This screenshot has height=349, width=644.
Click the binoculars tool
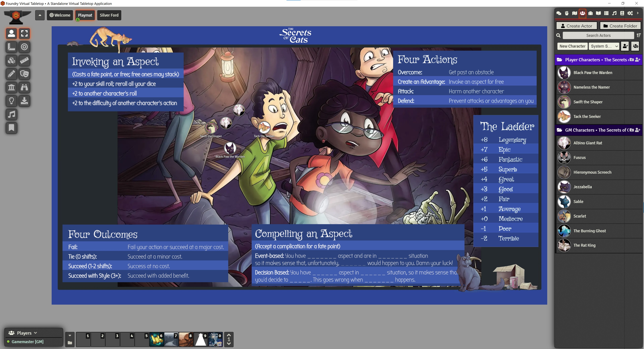click(24, 87)
